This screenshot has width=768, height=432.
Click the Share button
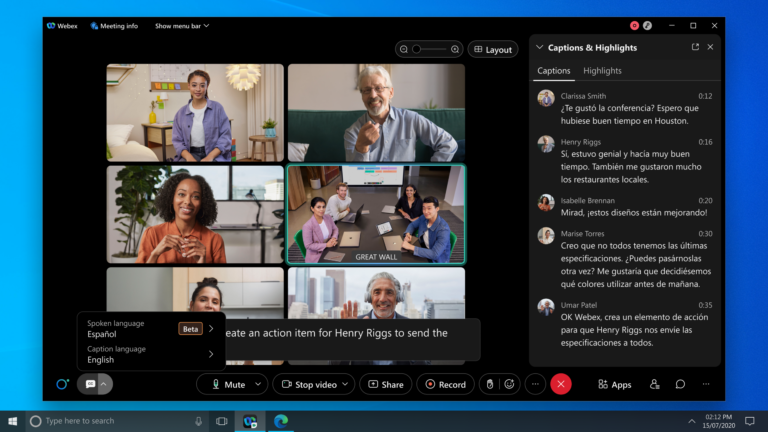(x=385, y=384)
